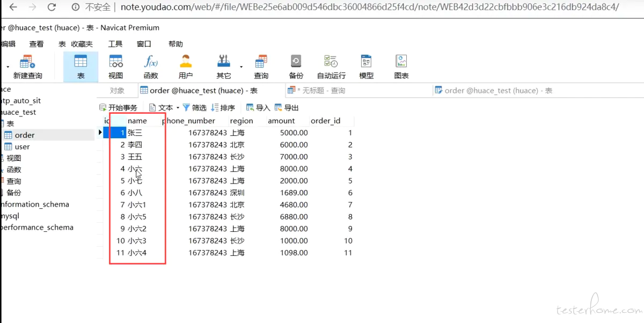
Task: Click the site security info icon
Action: click(x=76, y=8)
